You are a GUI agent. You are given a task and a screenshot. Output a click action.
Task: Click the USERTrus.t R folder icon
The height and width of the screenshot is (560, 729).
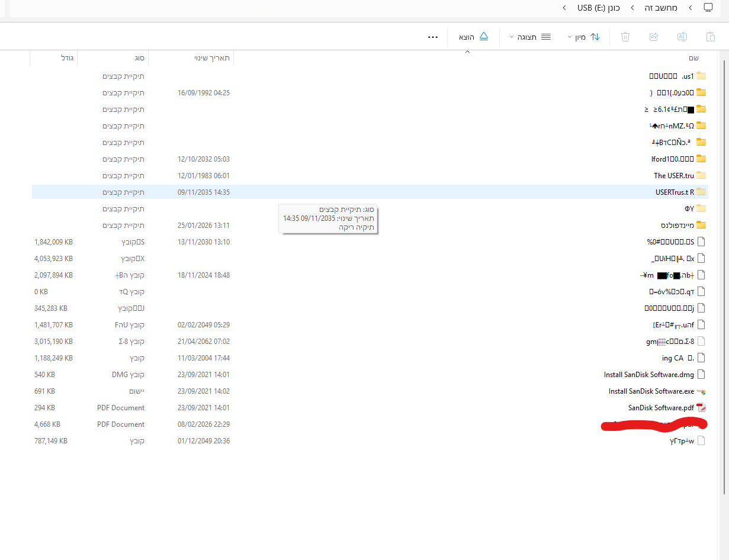pyautogui.click(x=702, y=192)
